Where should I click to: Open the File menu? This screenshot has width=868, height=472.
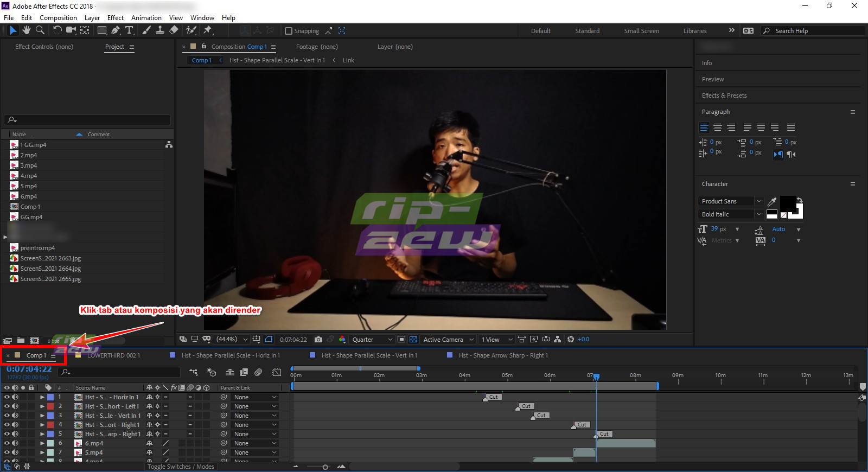click(9, 18)
